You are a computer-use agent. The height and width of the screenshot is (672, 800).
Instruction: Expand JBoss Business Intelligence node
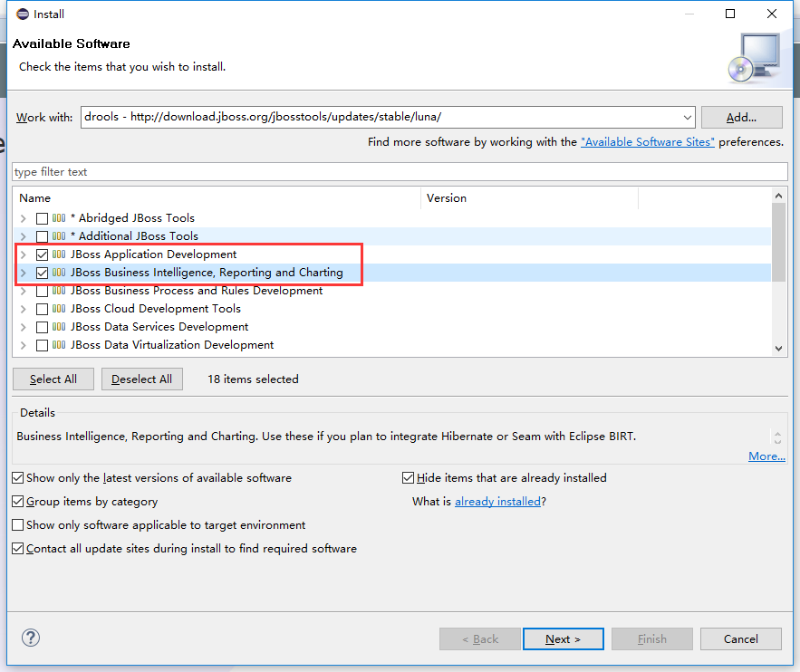(x=23, y=273)
